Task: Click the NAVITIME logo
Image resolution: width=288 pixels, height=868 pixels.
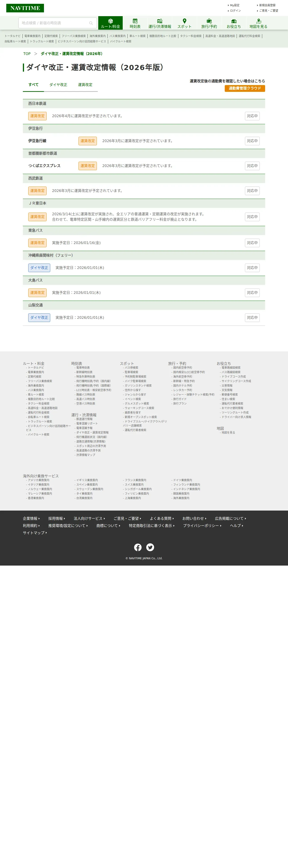Action: [25, 8]
